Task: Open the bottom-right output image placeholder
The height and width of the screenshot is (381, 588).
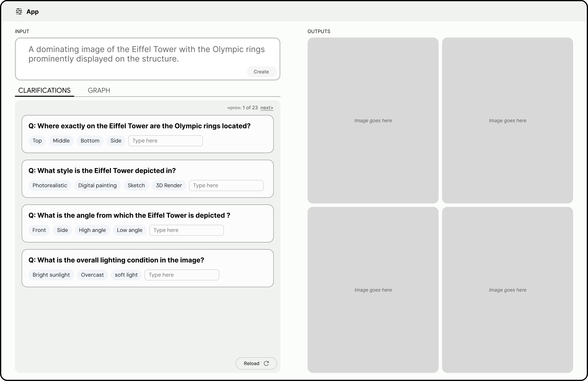Action: 507,290
